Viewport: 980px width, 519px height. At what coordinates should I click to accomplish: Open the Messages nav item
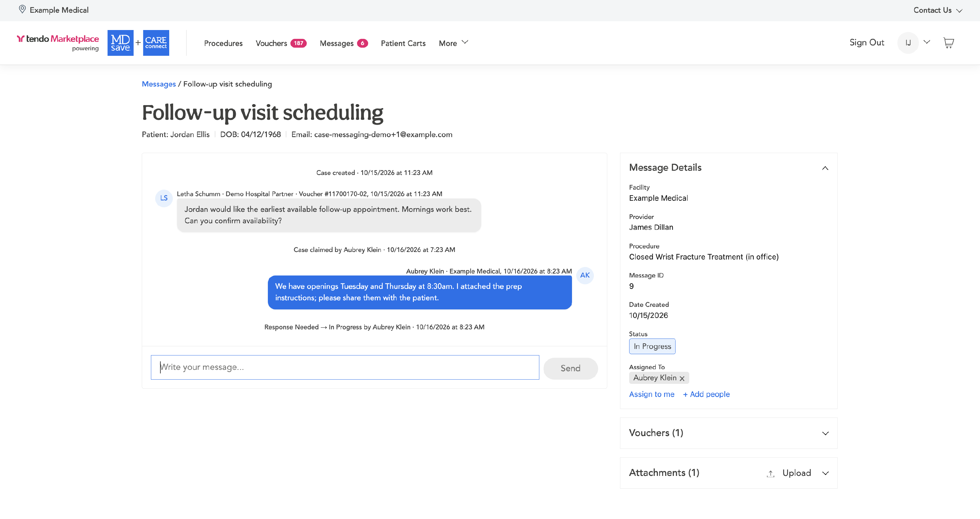336,43
